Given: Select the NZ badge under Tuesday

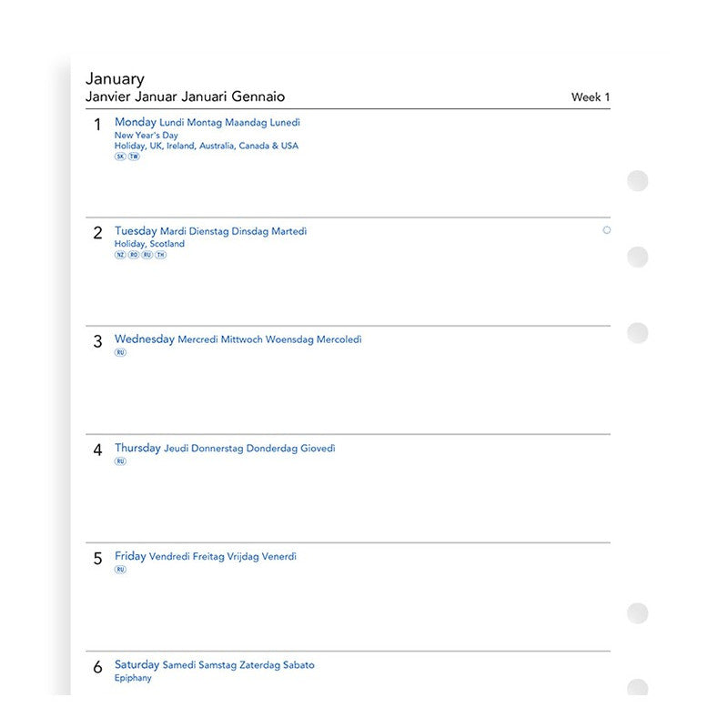Looking at the screenshot, I should [120, 255].
